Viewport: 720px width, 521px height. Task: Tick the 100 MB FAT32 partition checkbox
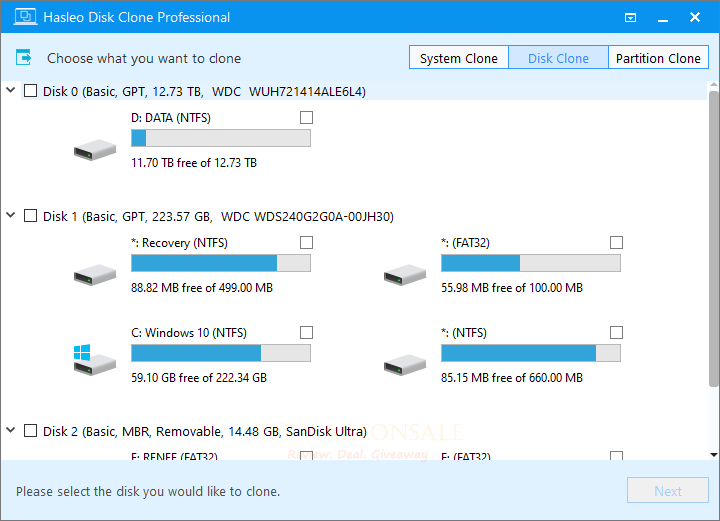[x=616, y=242]
